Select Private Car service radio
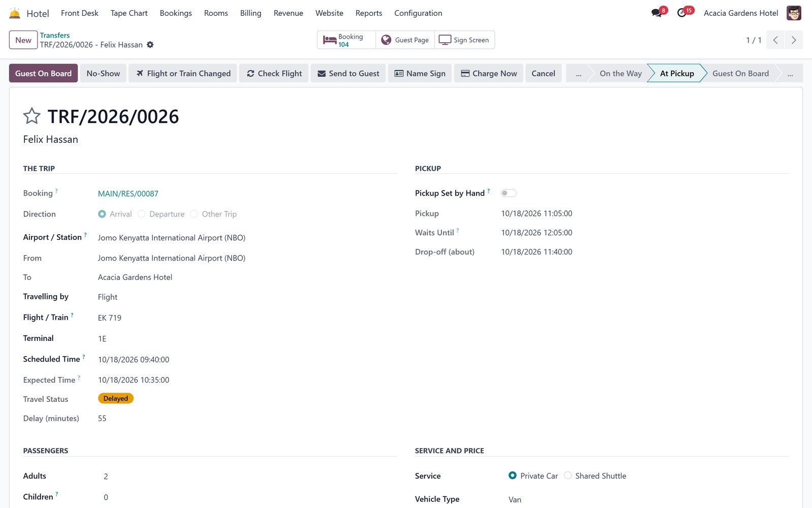812x508 pixels. pos(513,475)
